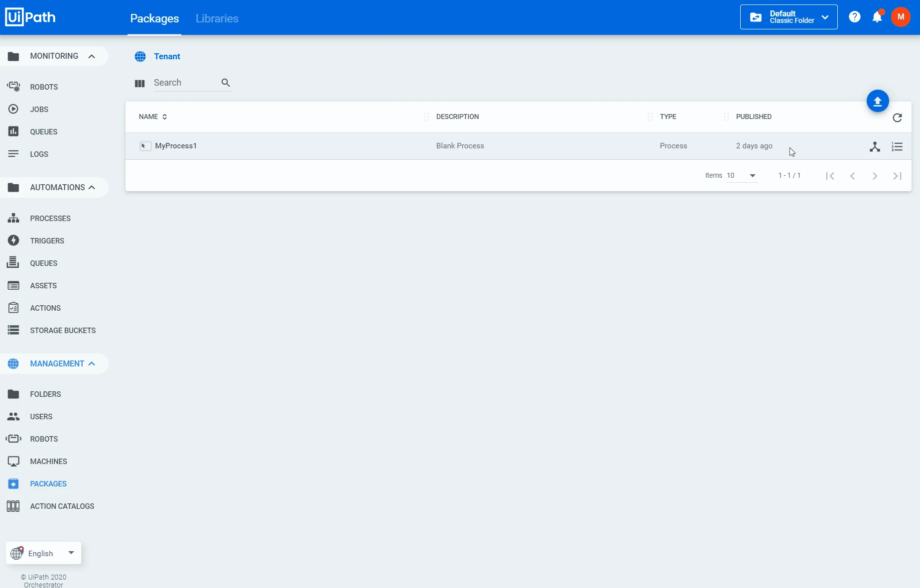
Task: View versions list for MyProcess1
Action: (x=897, y=146)
